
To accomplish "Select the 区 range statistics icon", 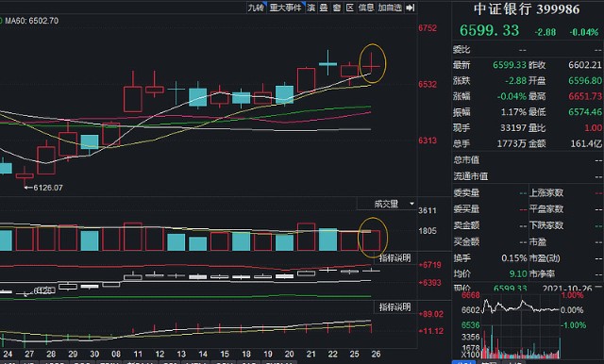I will (350, 8).
